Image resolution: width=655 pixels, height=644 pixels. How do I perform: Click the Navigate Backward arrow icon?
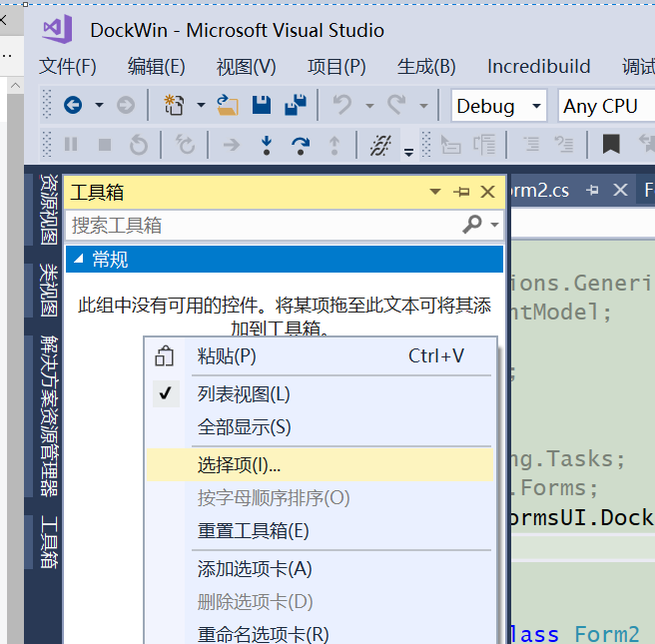pyautogui.click(x=73, y=105)
